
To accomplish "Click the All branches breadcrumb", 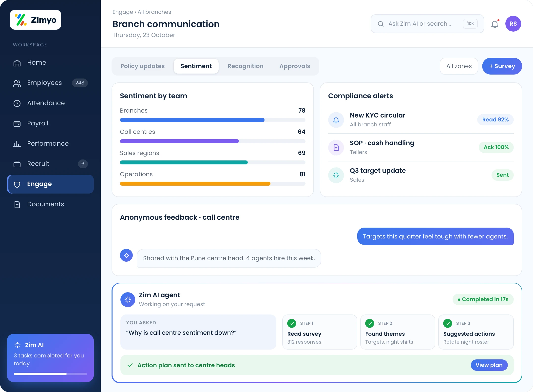I will tap(154, 12).
